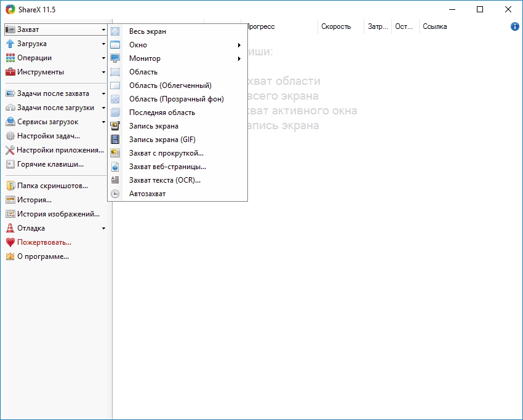This screenshot has width=523, height=420.
Task: Expand the Инструменты dropdown arrow
Action: coord(104,73)
